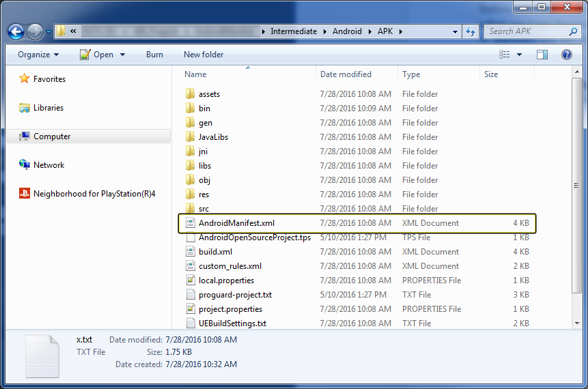
Task: Click the file list scroll up arrow
Action: pos(577,72)
